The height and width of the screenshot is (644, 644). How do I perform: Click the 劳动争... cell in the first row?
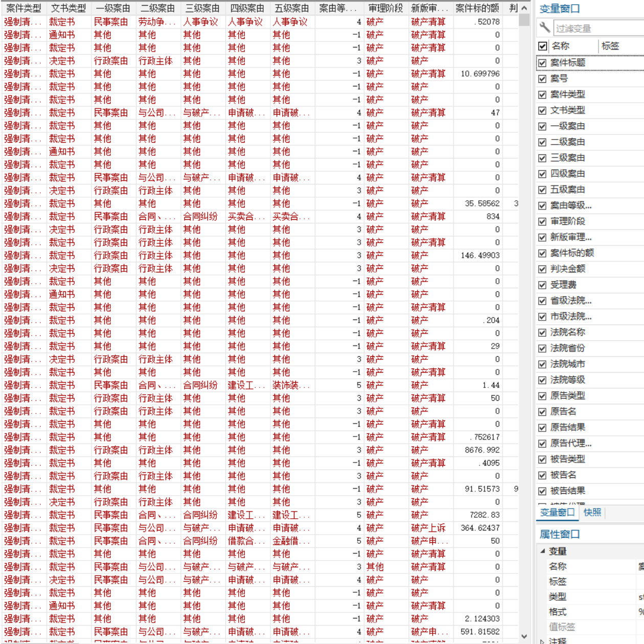(x=158, y=22)
